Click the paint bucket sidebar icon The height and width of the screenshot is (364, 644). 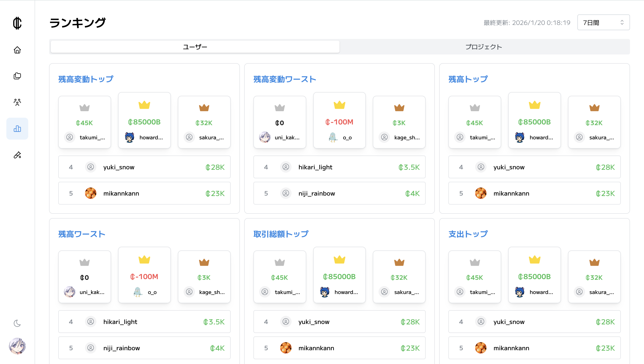pos(17,155)
